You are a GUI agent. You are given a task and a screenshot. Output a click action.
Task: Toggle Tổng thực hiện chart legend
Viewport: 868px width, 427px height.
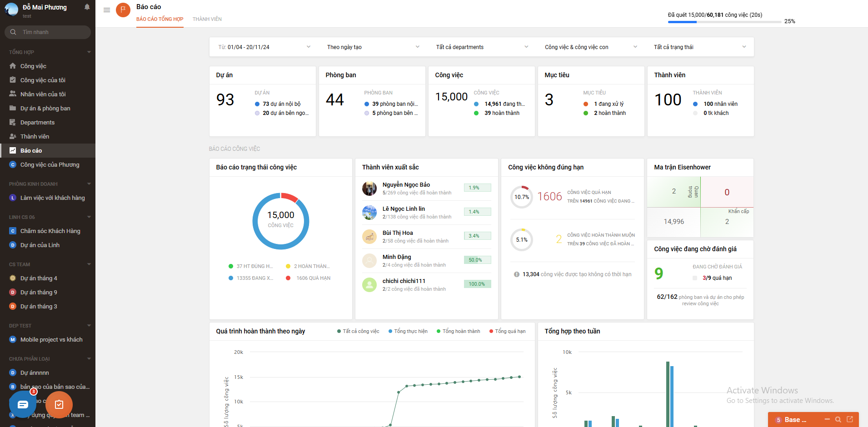pos(408,331)
